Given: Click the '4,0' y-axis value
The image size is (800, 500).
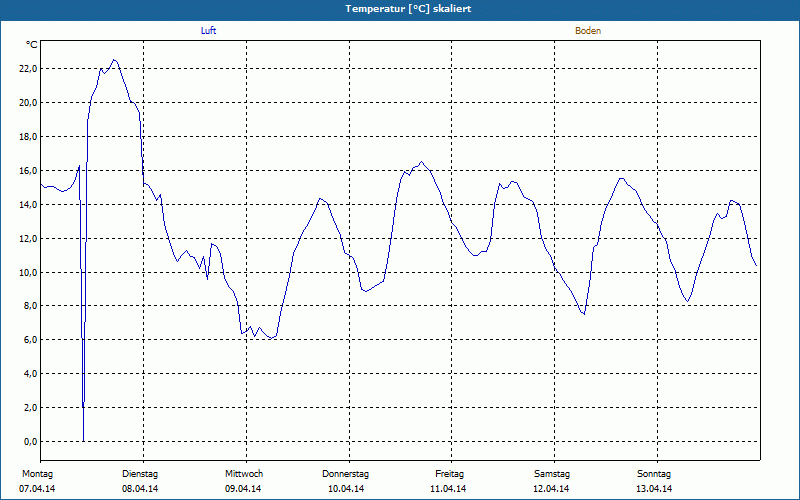Looking at the screenshot, I should click(x=30, y=373).
